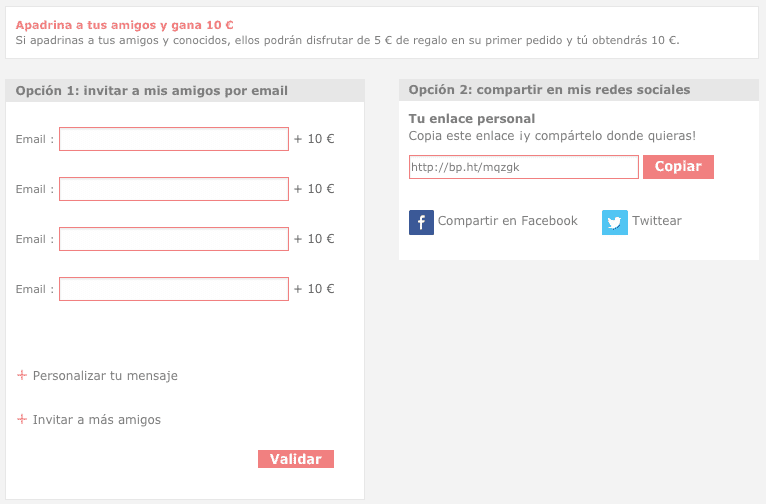Click the plus icon beside Personalizar tu mensaje
This screenshot has height=504, width=766.
coord(22,375)
